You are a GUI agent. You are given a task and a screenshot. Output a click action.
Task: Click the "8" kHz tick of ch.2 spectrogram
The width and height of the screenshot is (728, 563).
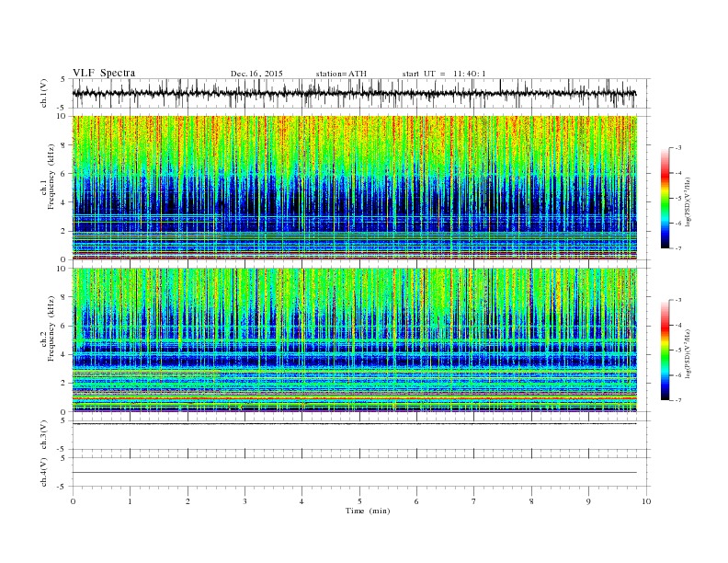(x=64, y=297)
